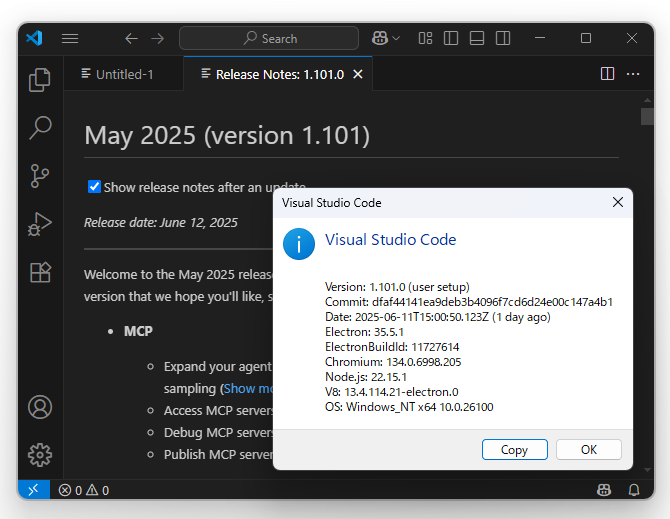Go forward with the right arrow
The width and height of the screenshot is (670, 519).
(158, 39)
